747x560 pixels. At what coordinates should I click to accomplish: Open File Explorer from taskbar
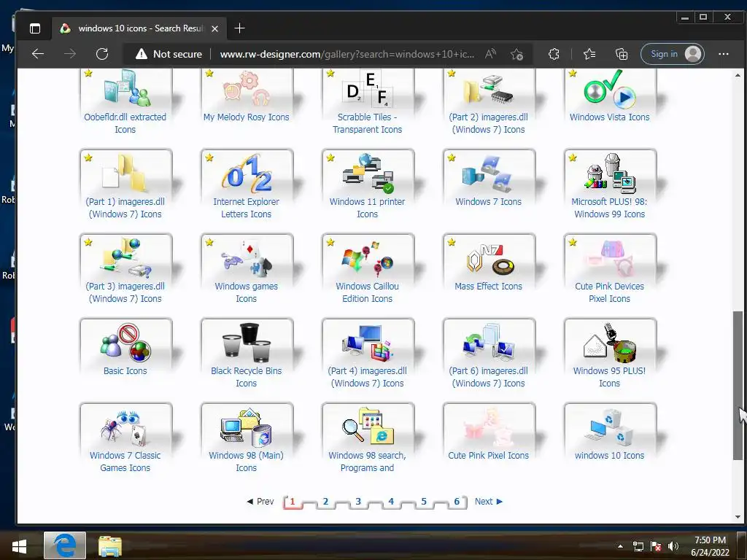point(110,545)
